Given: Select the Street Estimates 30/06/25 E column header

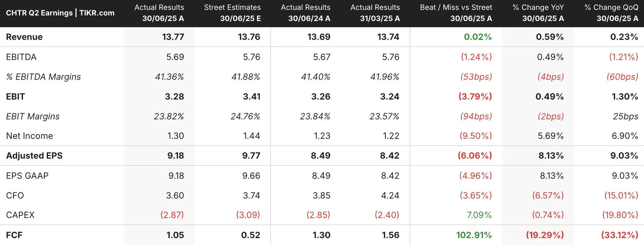Looking at the screenshot, I should (x=232, y=13).
